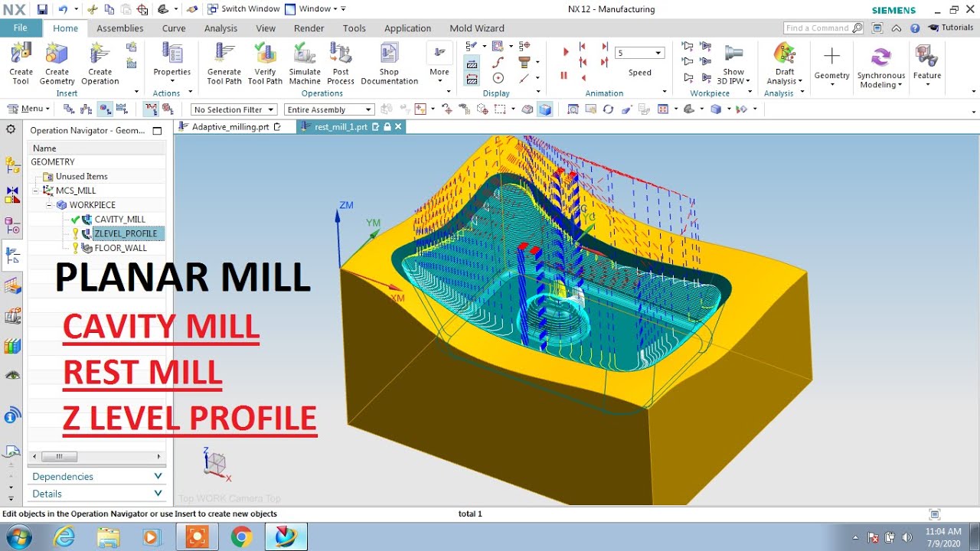980x551 pixels.
Task: Expand the Details panel
Action: [x=96, y=494]
